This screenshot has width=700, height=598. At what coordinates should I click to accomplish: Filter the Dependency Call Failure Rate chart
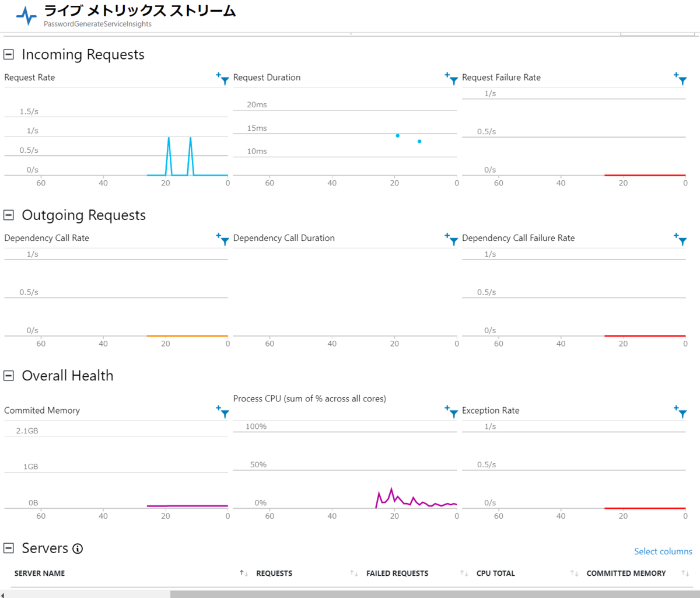(x=680, y=239)
